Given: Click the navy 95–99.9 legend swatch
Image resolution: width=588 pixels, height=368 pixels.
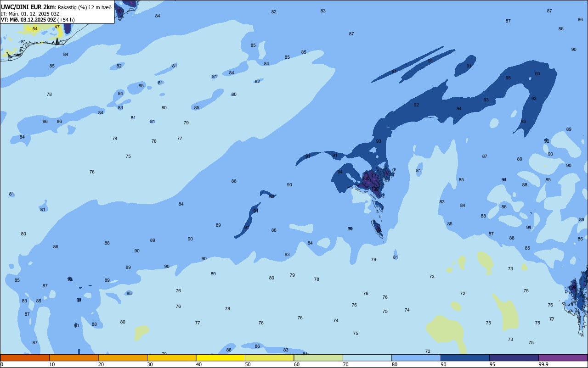Looking at the screenshot, I should tap(514, 357).
